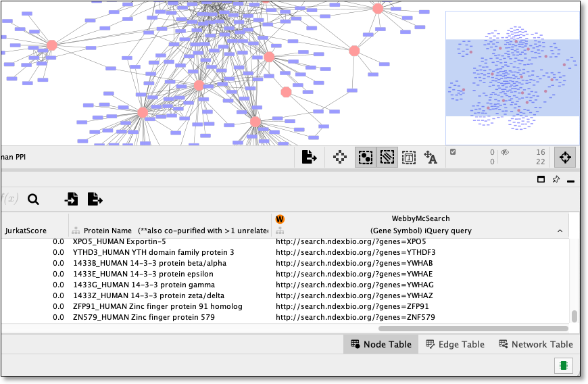Click the float table panel icon
Screen dimensions: 588x384
click(541, 179)
